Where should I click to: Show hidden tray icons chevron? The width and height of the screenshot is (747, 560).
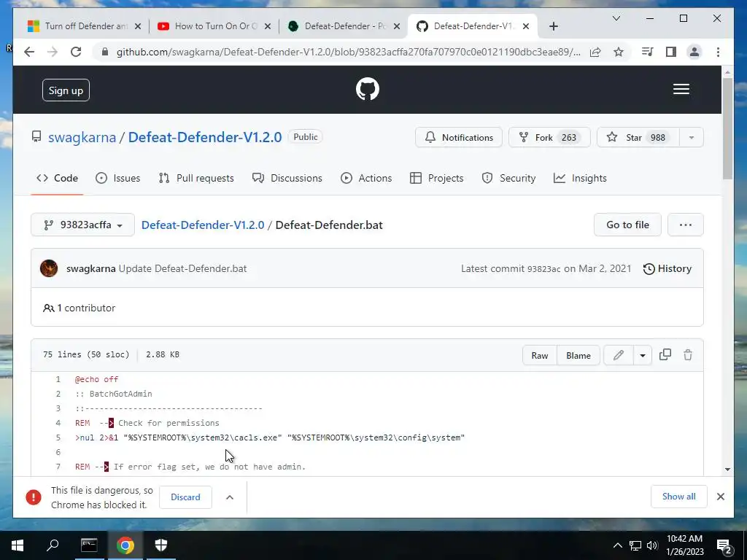coord(617,545)
